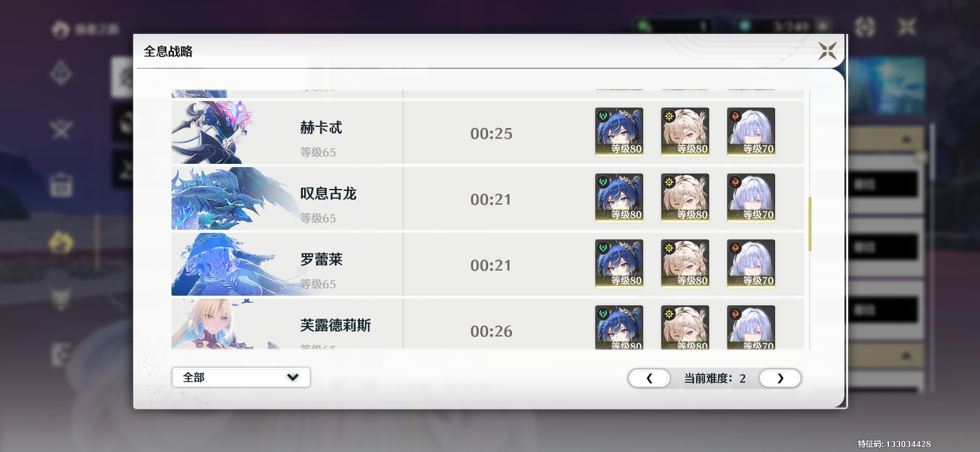The height and width of the screenshot is (452, 980).
Task: Click white-haired level 70 icon in 赫卡忒 row
Action: coord(751,132)
